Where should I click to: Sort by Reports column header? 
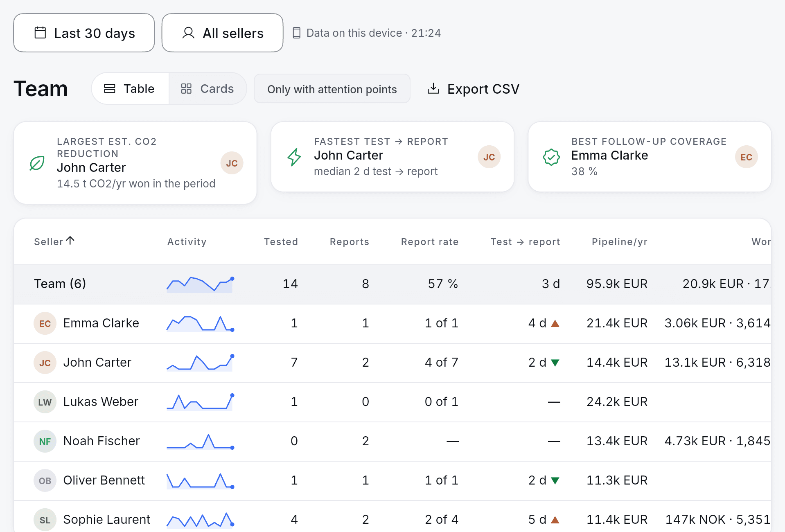tap(350, 241)
